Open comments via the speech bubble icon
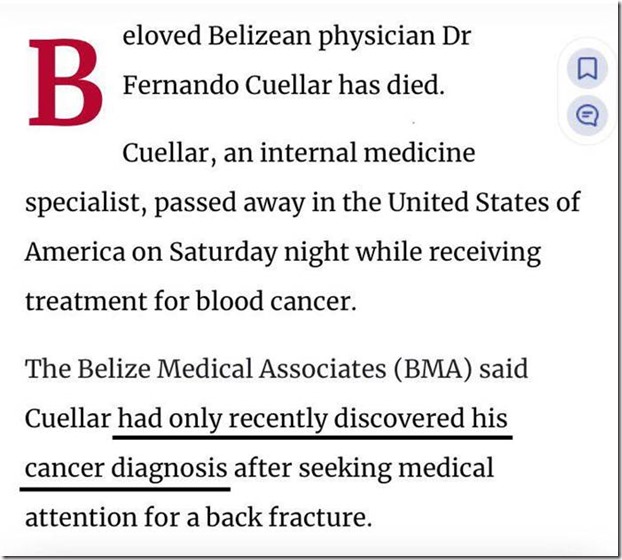Screen dimensions: 622x560 pos(587,115)
